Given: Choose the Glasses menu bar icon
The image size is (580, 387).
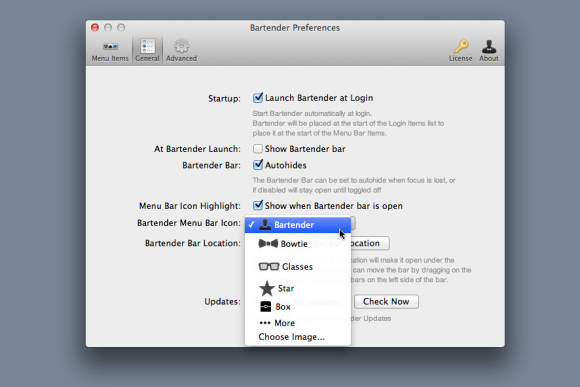Looking at the screenshot, I should [x=298, y=266].
